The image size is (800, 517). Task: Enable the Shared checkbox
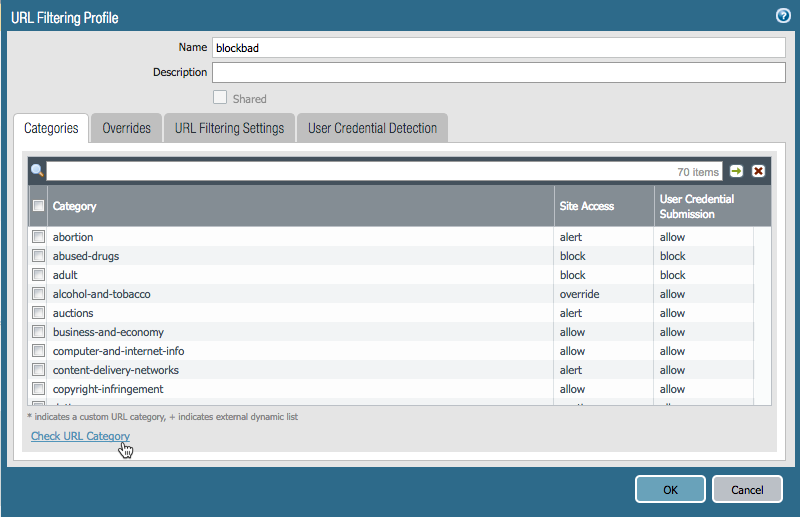point(220,98)
